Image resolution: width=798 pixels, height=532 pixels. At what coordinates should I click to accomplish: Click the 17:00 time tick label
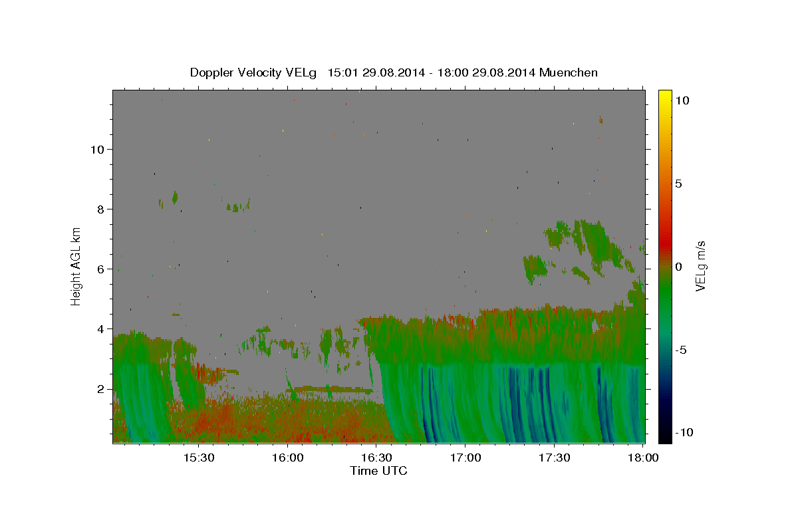click(x=465, y=458)
